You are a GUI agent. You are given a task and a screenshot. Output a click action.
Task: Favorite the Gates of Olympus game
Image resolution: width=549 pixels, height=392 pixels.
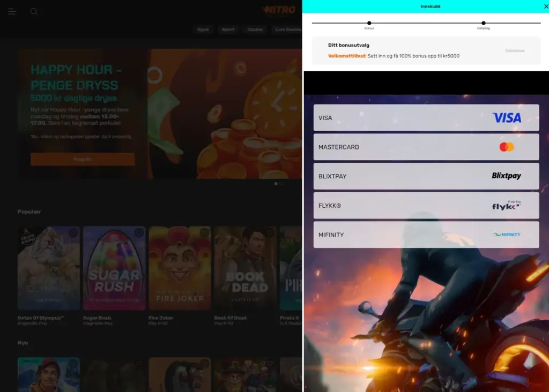point(73,232)
